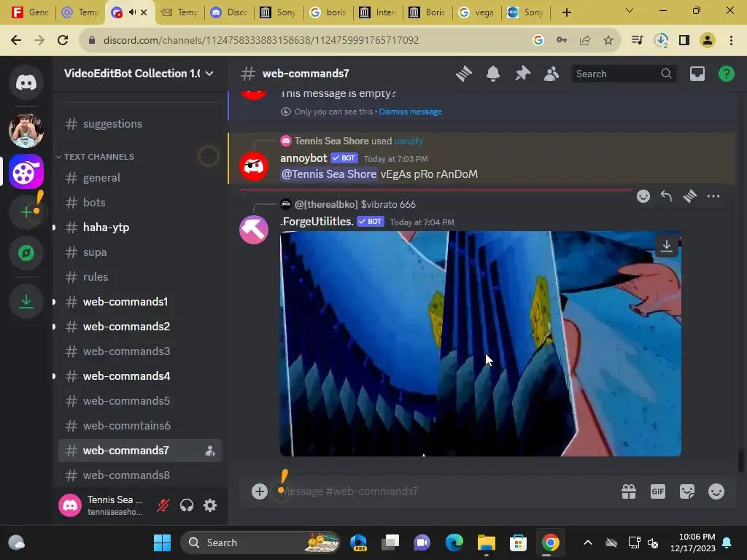Screen dimensions: 747x560
Task: Create thread from message hover toolbar
Action: pos(690,196)
